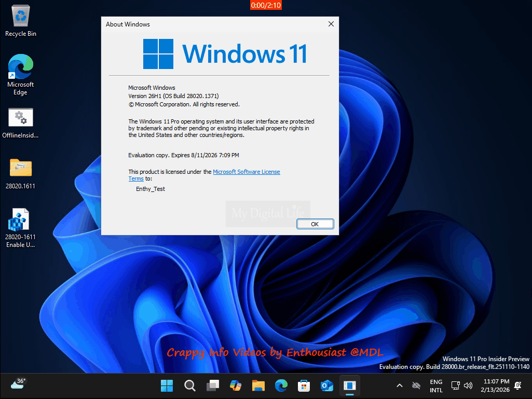Open Task View from the taskbar
This screenshot has height=399, width=532.
pos(213,386)
